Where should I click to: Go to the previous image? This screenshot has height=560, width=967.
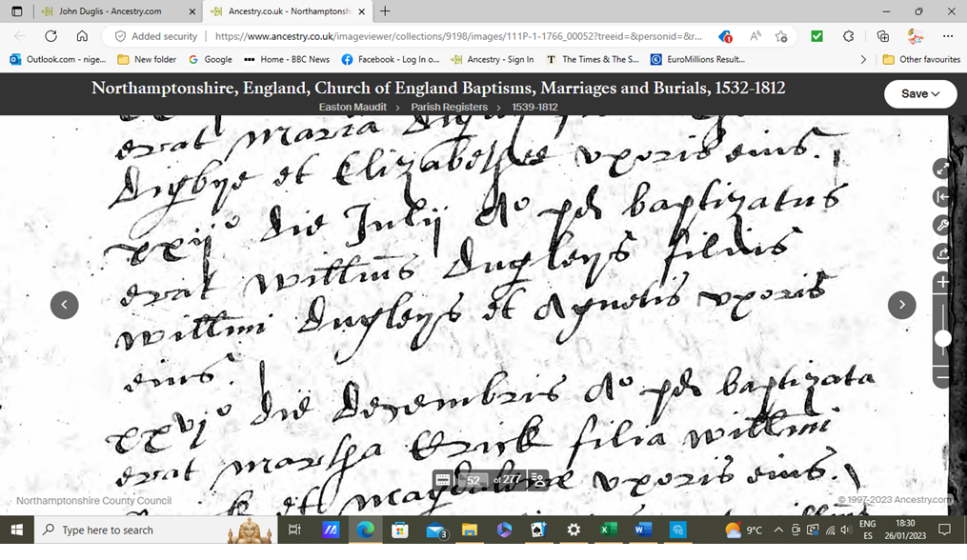coord(65,305)
